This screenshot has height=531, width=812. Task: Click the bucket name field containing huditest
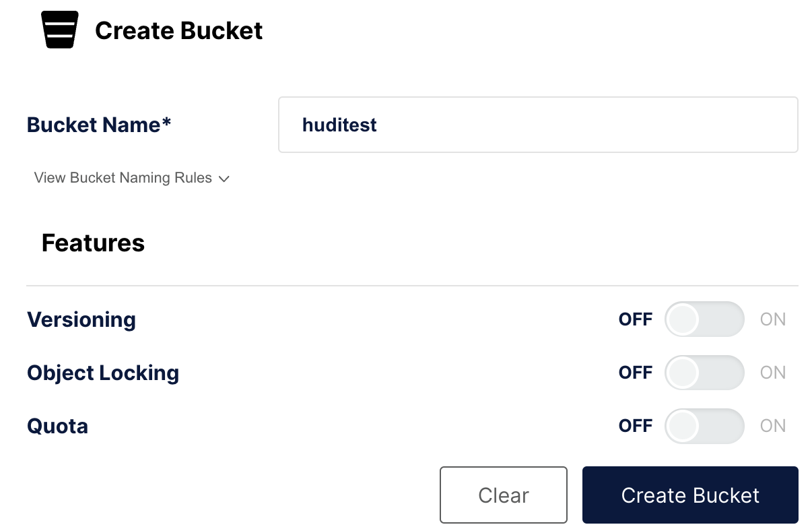pos(537,125)
